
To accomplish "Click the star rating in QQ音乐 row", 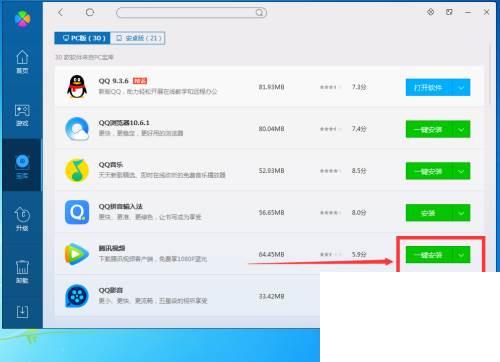I will click(x=331, y=171).
